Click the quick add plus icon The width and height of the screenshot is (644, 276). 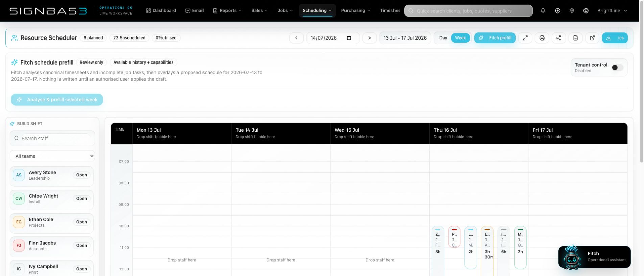click(x=558, y=11)
